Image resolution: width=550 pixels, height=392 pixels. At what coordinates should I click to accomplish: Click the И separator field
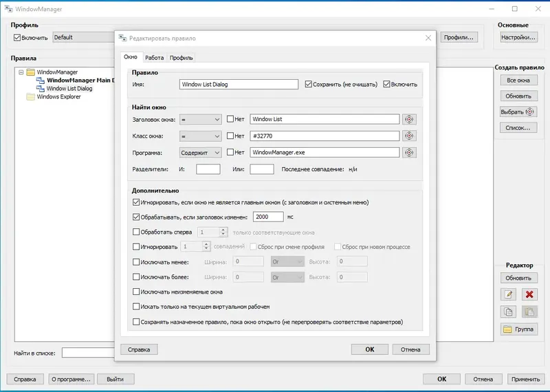(x=208, y=169)
